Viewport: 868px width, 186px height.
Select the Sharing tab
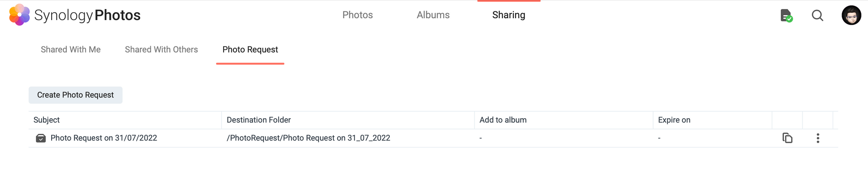(509, 15)
